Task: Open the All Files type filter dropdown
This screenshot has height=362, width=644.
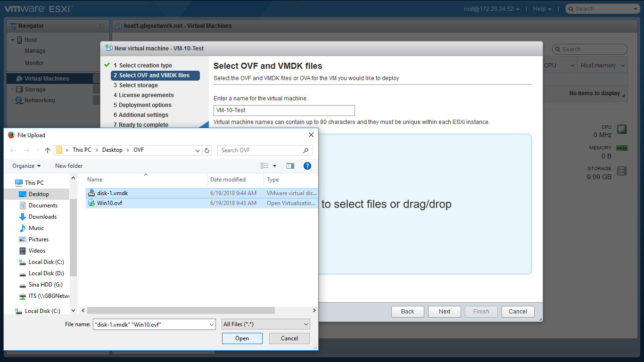Action: 266,324
